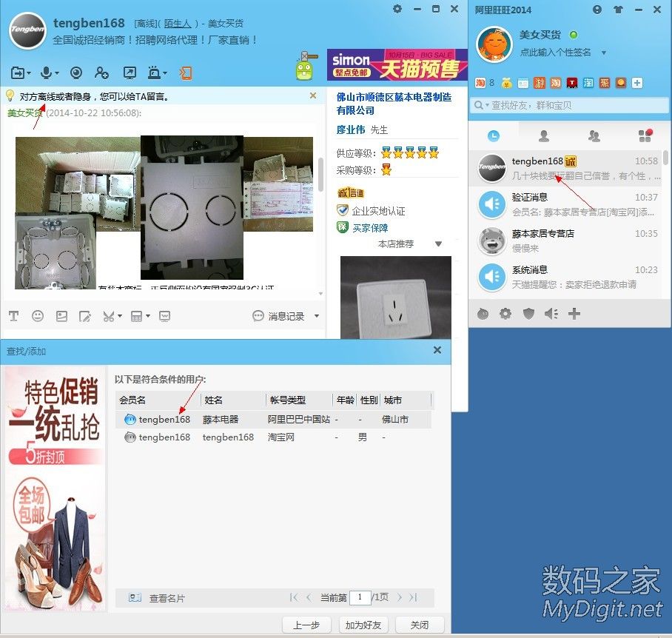Open the help face icon in Aliwangwang title bar

point(597,10)
